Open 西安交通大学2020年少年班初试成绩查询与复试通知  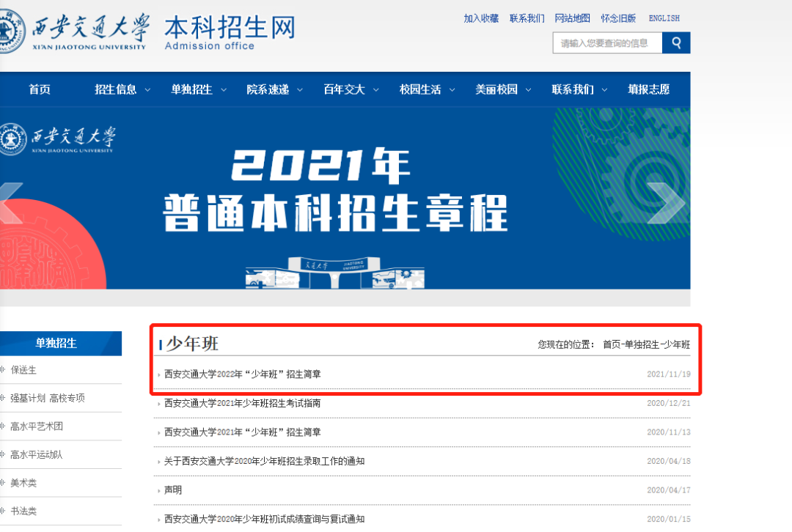[264, 519]
